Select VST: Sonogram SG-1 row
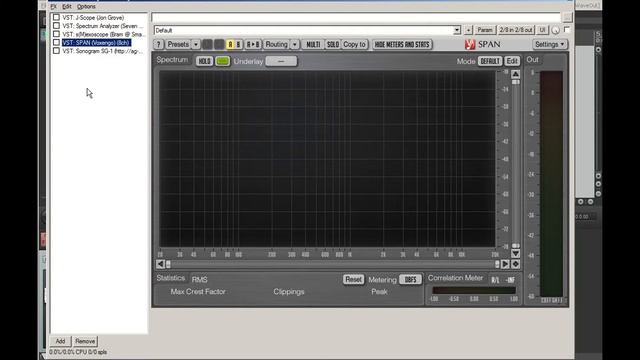 click(102, 51)
